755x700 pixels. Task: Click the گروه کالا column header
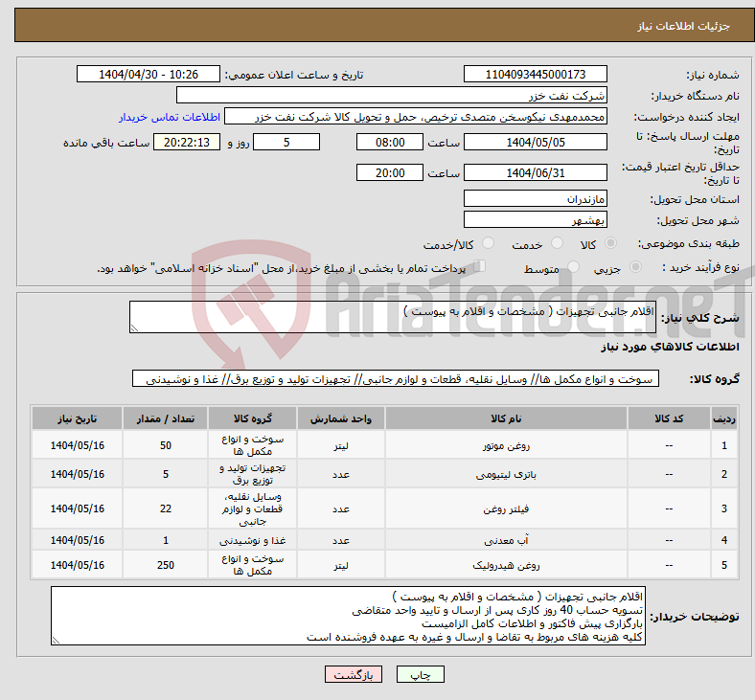(x=252, y=418)
